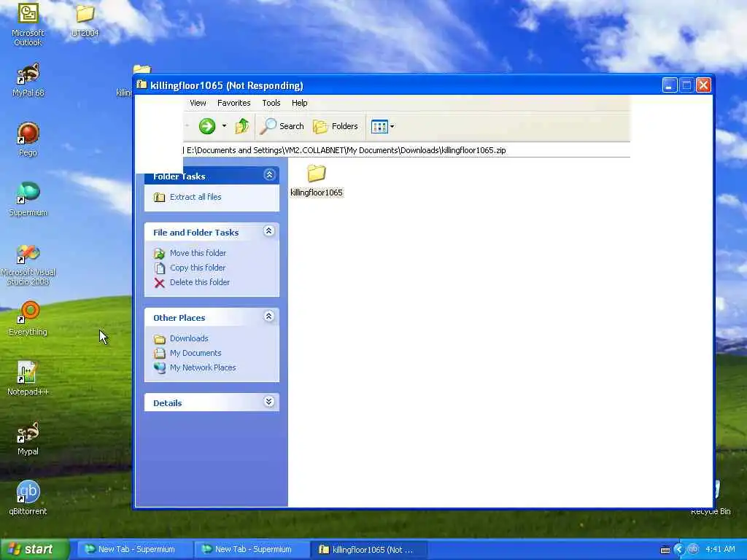Close the killingfloor1065 window

coord(703,85)
